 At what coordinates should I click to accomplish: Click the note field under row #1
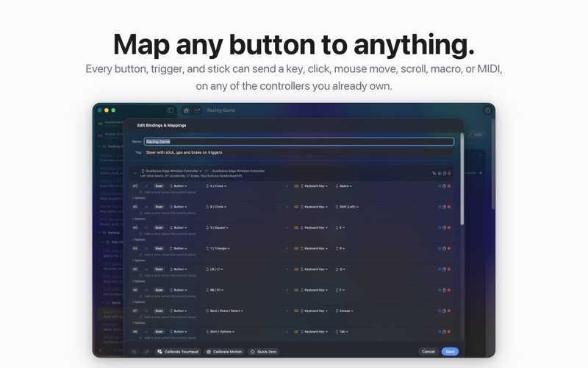(171, 192)
